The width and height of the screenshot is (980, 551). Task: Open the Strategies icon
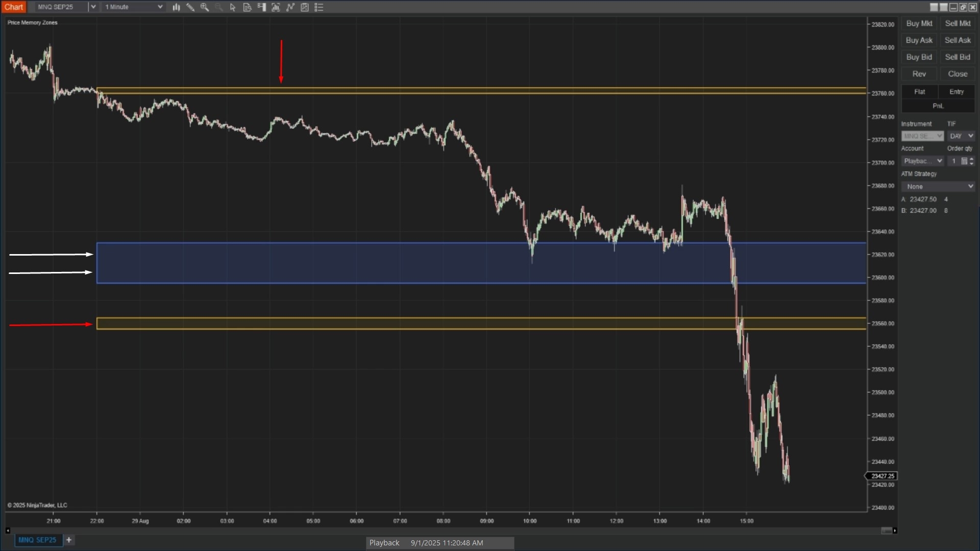[x=290, y=7]
